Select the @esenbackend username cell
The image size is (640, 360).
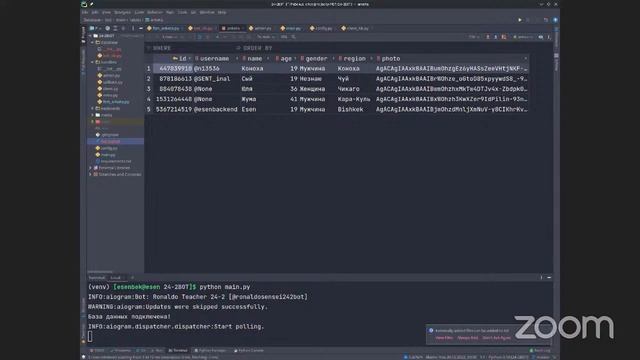(216, 109)
